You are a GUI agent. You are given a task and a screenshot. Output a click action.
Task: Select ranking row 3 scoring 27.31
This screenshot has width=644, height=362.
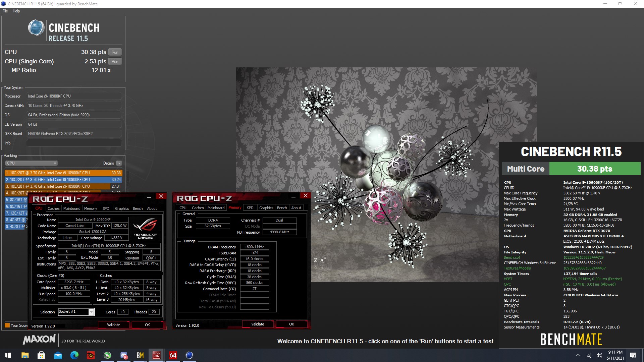click(63, 186)
